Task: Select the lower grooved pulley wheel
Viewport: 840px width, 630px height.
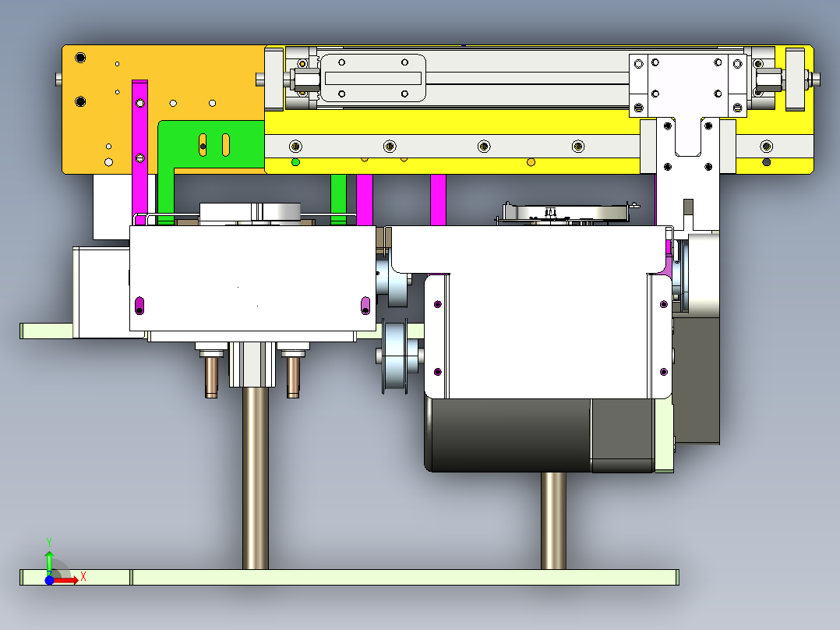Action: (396, 356)
